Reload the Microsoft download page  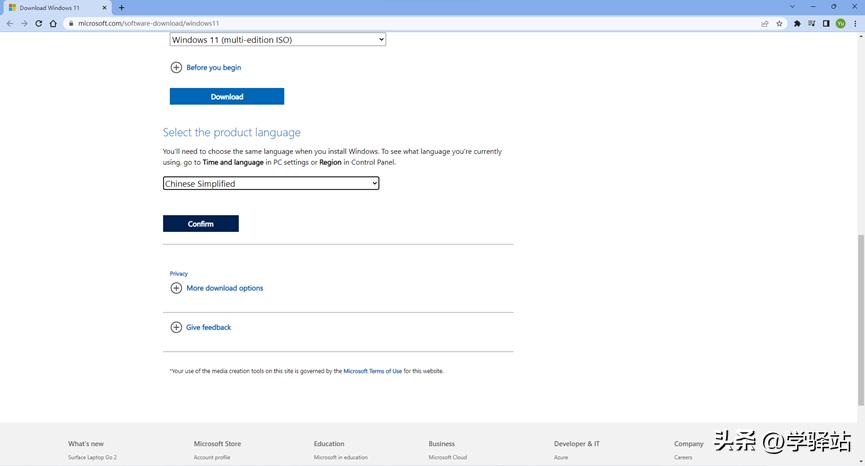[39, 23]
